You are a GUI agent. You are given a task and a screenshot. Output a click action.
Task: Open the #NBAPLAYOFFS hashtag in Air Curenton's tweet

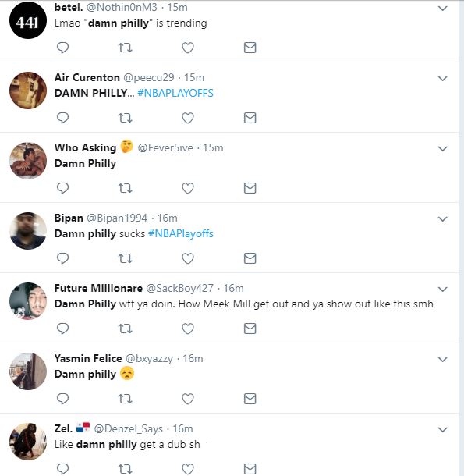coord(175,93)
